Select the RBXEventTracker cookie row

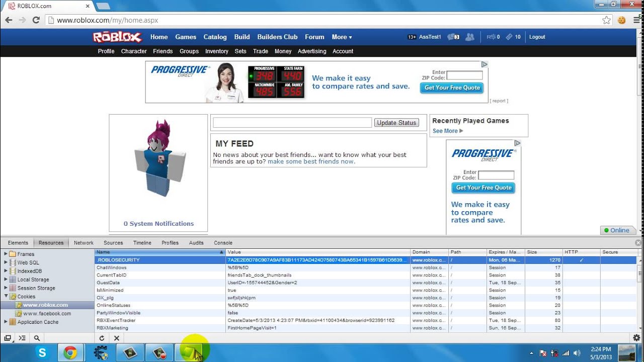click(x=365, y=320)
